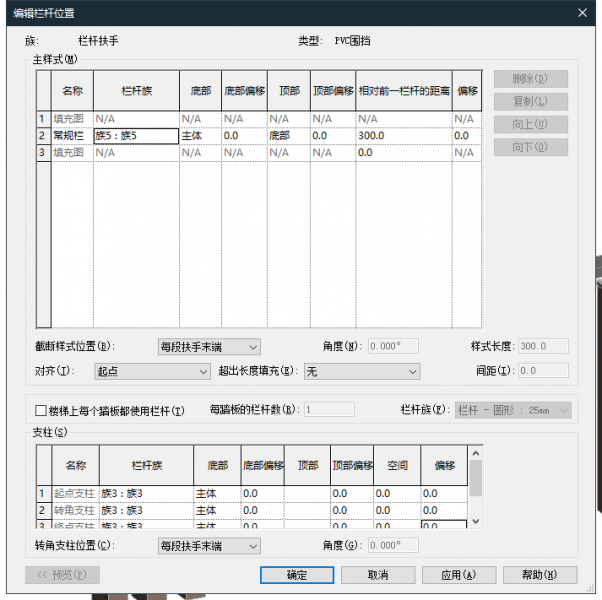The height and width of the screenshot is (600, 602).
Task: Click the 样式长度 field showing 300.0
Action: click(x=543, y=346)
